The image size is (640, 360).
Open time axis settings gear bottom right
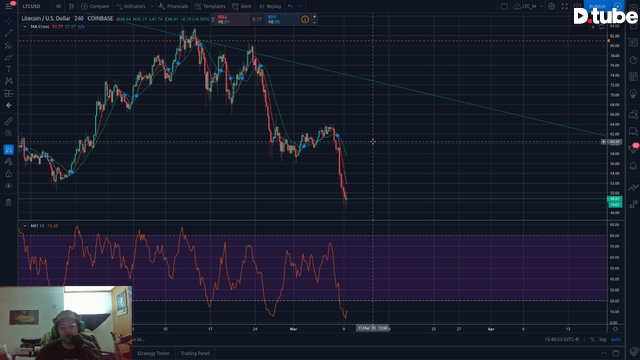tap(615, 329)
